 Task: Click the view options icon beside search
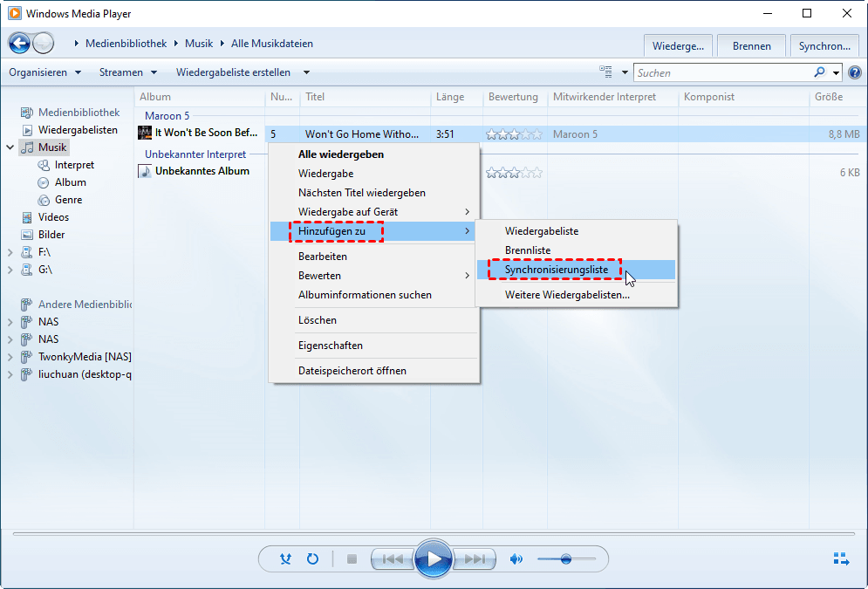[605, 72]
